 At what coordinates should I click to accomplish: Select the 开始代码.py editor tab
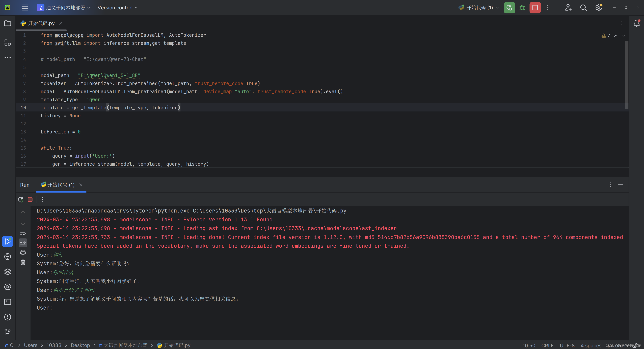pos(41,23)
